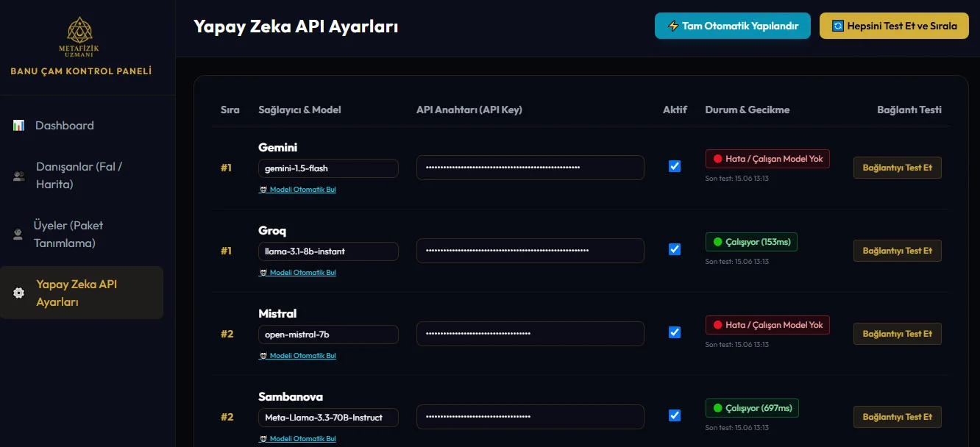Run Bağlantıyı Test Et for Sambanova
The width and height of the screenshot is (980, 447).
coord(898,417)
